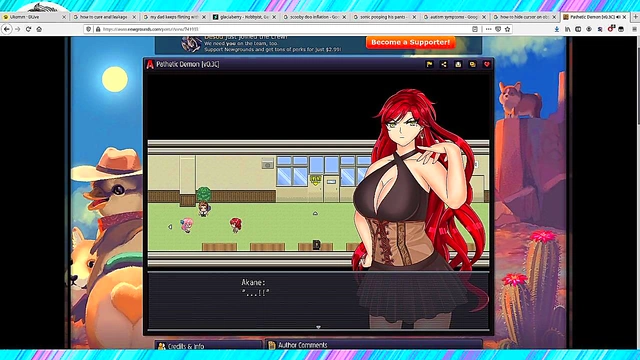
Task: Click the pop-out window icon in the game header
Action: pyautogui.click(x=473, y=64)
